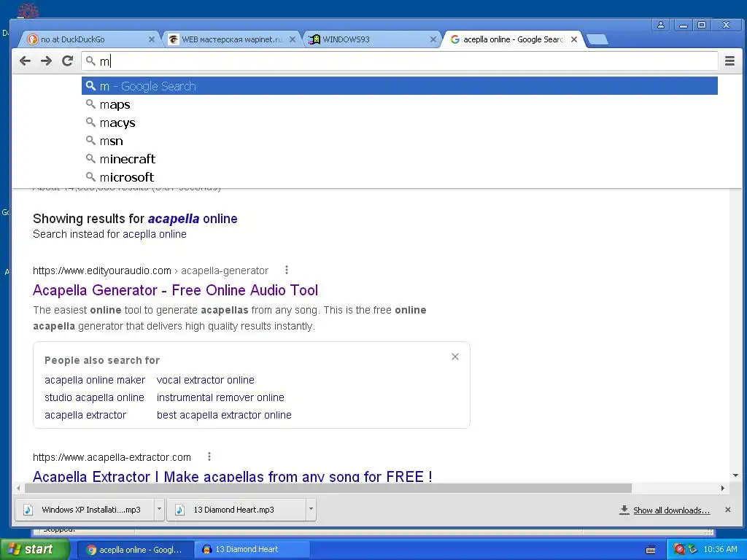Viewport: 747px width, 560px height.
Task: Choose the 'maps' suggestion
Action: [400, 104]
